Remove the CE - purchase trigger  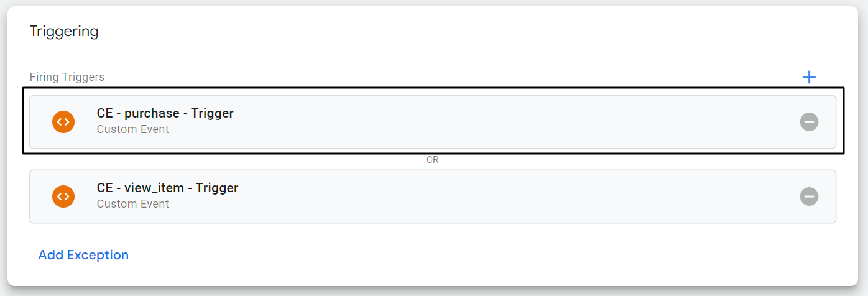[809, 122]
